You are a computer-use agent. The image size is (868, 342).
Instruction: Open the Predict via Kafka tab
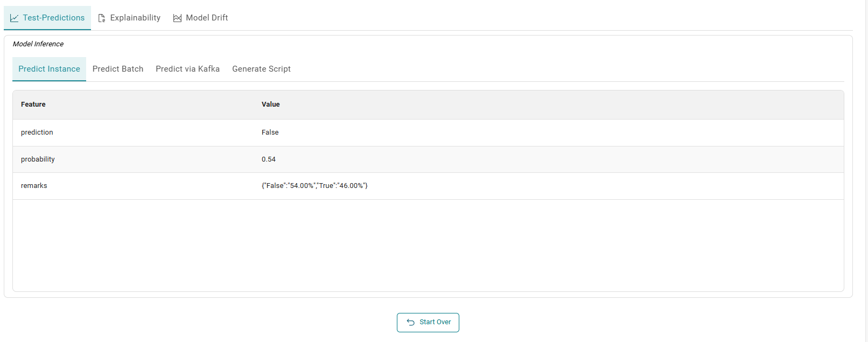pyautogui.click(x=187, y=69)
